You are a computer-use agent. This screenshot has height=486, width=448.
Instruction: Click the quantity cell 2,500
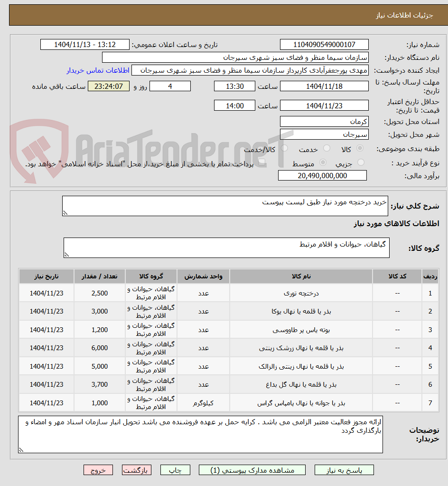point(99,293)
